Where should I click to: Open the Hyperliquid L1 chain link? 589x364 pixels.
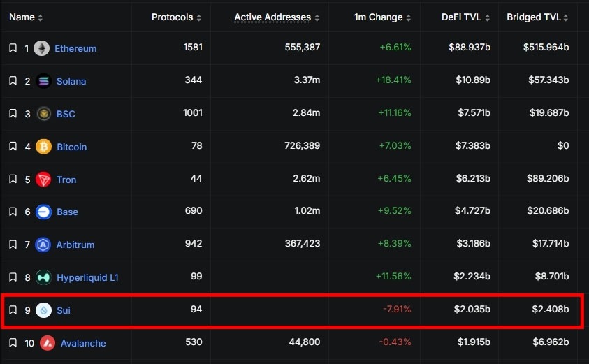click(x=87, y=277)
